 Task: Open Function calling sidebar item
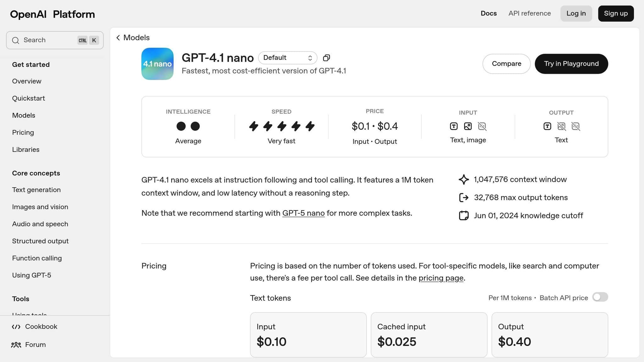[x=37, y=258]
